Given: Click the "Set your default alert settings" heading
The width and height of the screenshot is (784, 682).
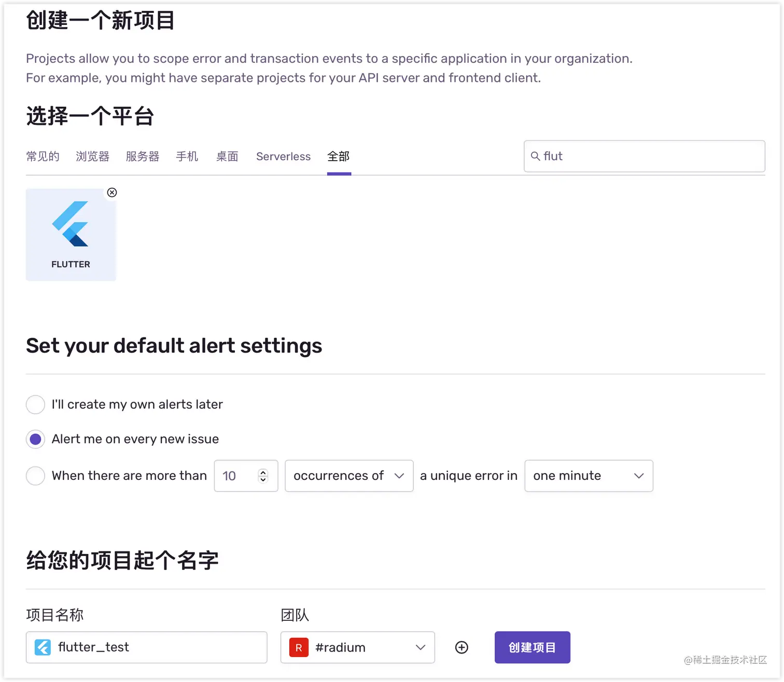Looking at the screenshot, I should [174, 346].
